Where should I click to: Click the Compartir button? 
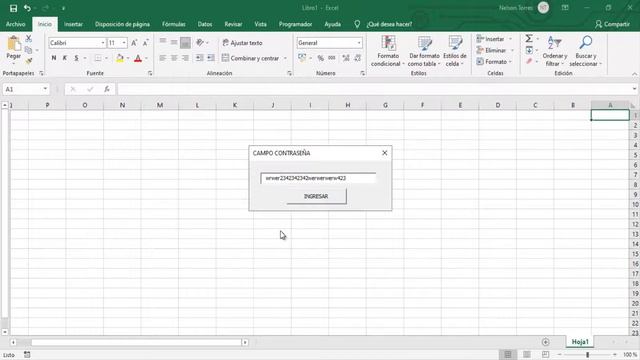point(612,24)
